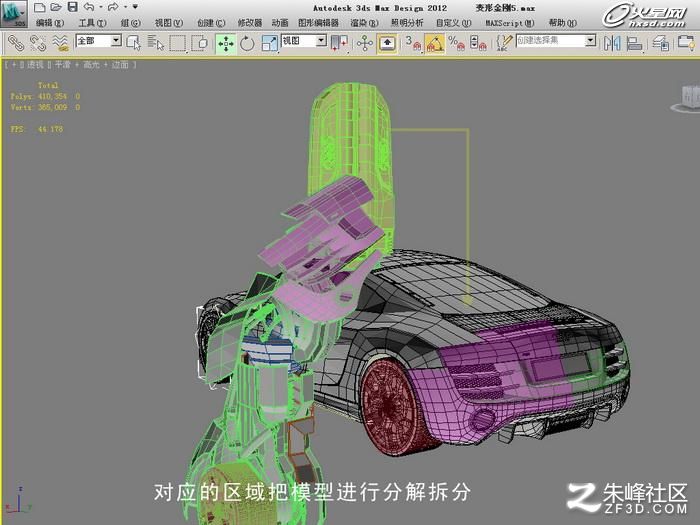This screenshot has width=700, height=525.
Task: Select the Select and Link tool
Action: tap(16, 43)
